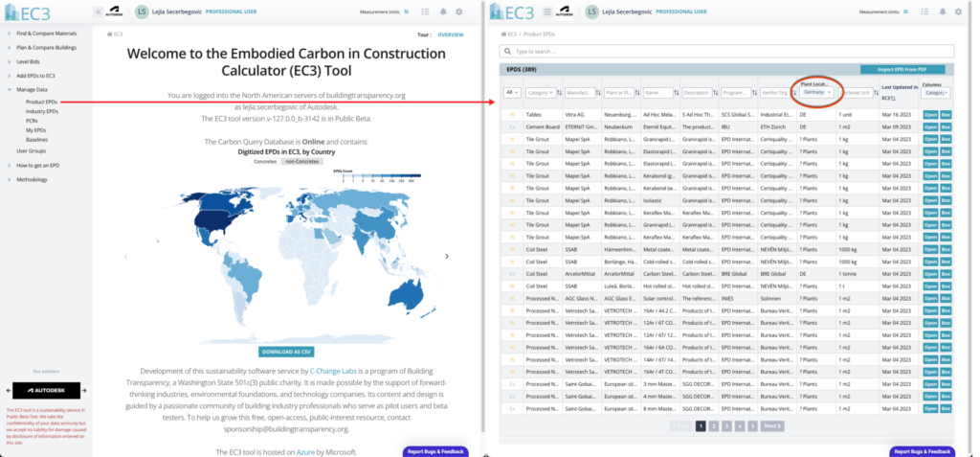Open notifications bell on Product EPDs page
980x457 pixels.
coord(943,11)
